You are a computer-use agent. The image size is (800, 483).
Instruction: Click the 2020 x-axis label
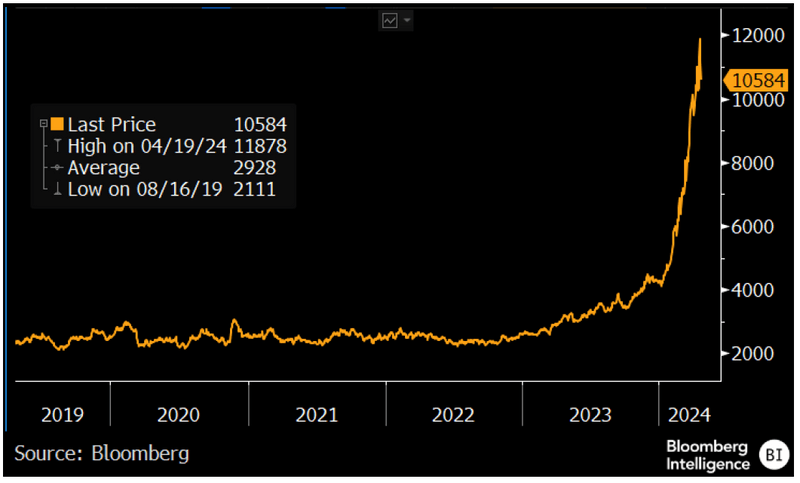point(178,415)
